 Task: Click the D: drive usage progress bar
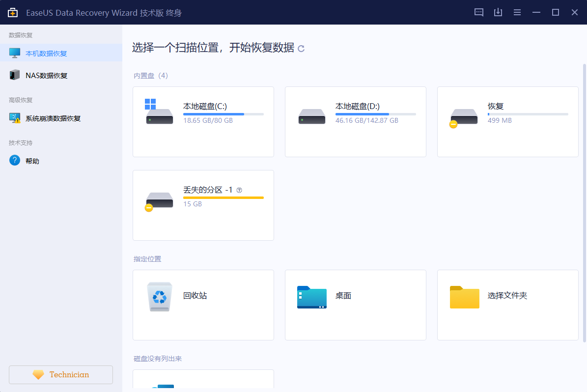pos(375,114)
